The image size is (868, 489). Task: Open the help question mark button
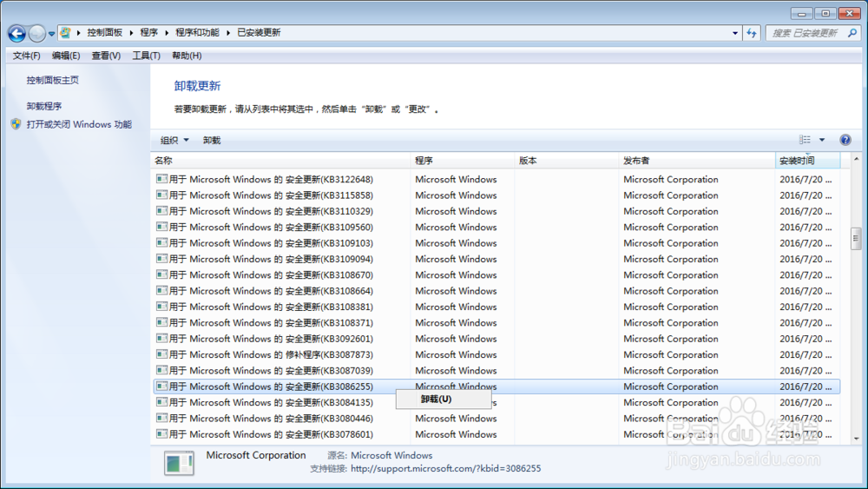[x=845, y=140]
